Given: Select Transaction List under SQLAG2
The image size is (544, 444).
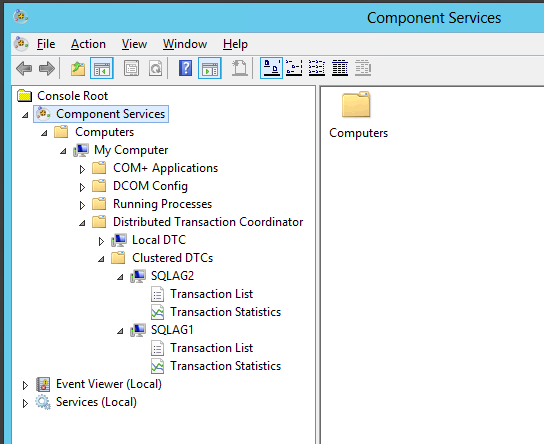Looking at the screenshot, I should tap(211, 294).
